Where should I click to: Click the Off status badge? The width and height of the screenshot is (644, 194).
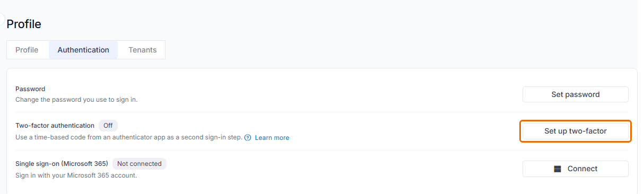coord(108,126)
